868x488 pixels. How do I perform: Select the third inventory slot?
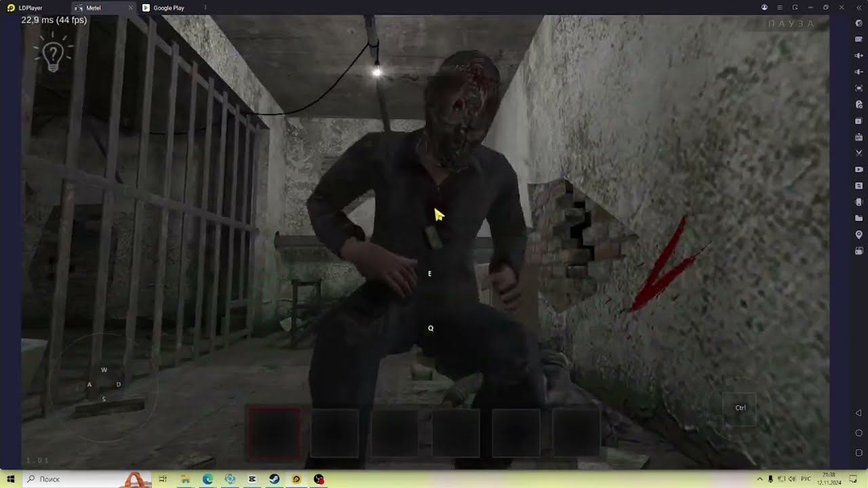(x=395, y=432)
